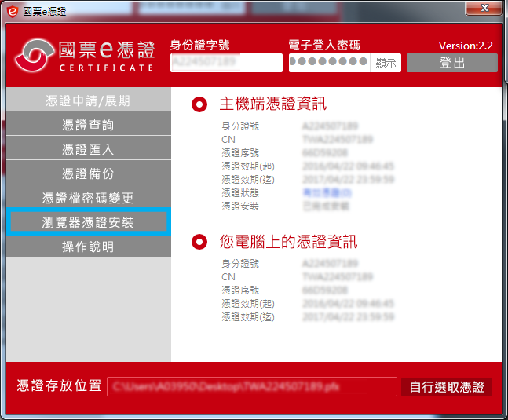
Task: Show the password with 顯示 button
Action: coord(386,63)
